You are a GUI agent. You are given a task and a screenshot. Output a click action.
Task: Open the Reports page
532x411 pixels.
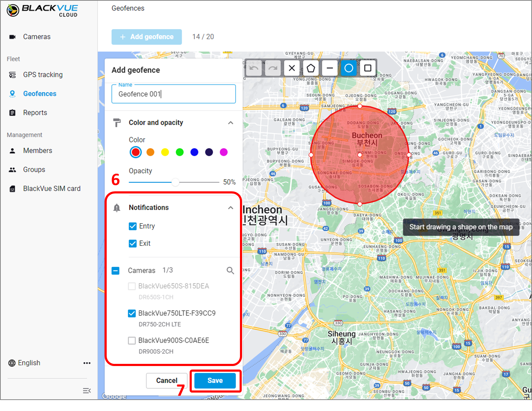tap(35, 113)
